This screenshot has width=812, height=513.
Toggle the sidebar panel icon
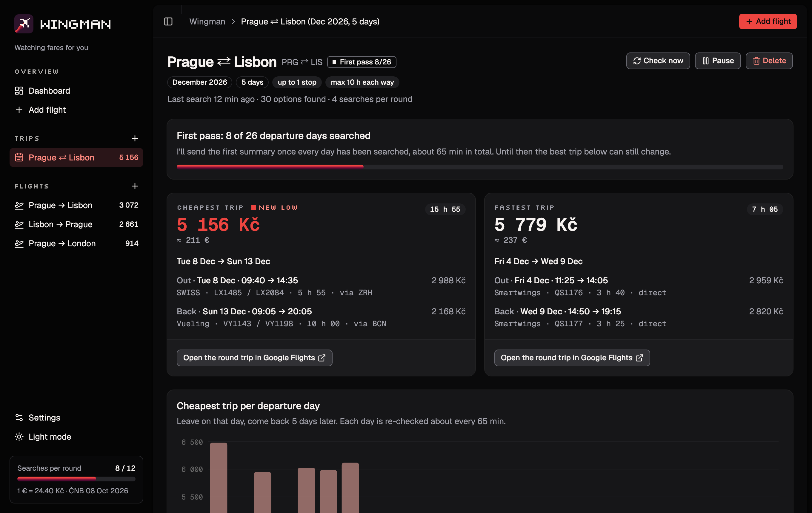[x=168, y=21]
